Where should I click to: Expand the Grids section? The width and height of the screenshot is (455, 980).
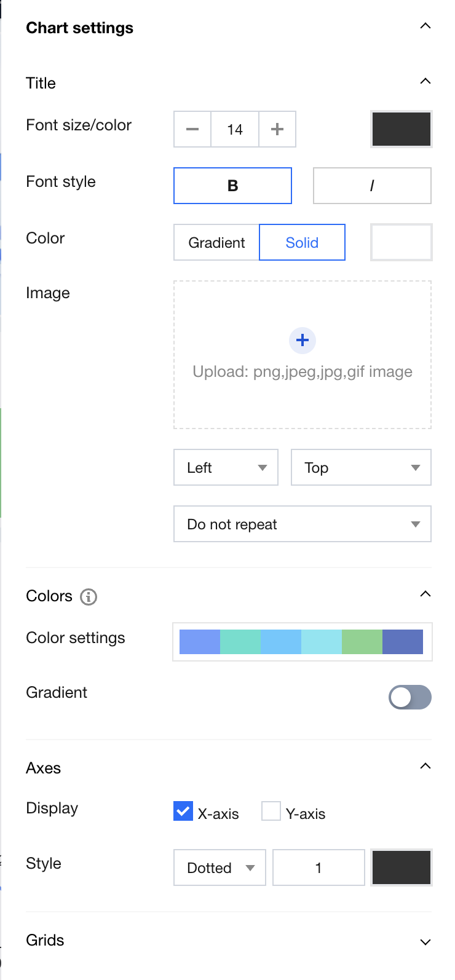coord(425,941)
